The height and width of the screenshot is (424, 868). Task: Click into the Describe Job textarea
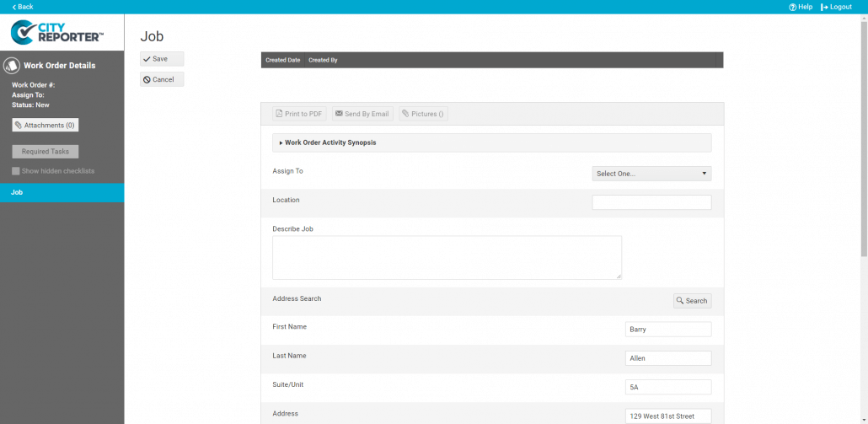click(447, 257)
